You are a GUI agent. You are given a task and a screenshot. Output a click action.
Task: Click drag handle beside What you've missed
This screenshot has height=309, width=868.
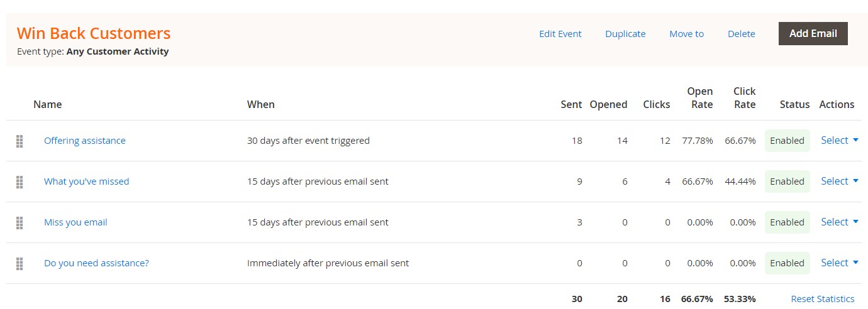[x=19, y=182]
